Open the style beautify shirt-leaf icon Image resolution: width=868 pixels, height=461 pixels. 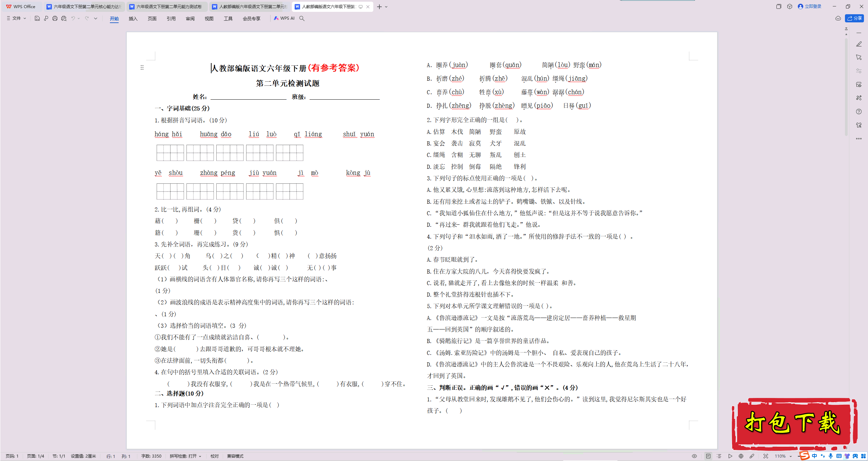859,84
